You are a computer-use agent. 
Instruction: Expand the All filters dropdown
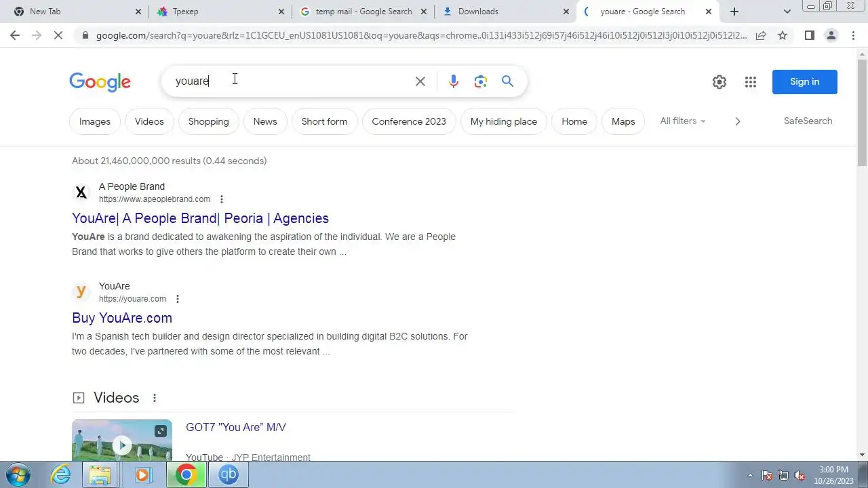click(683, 121)
